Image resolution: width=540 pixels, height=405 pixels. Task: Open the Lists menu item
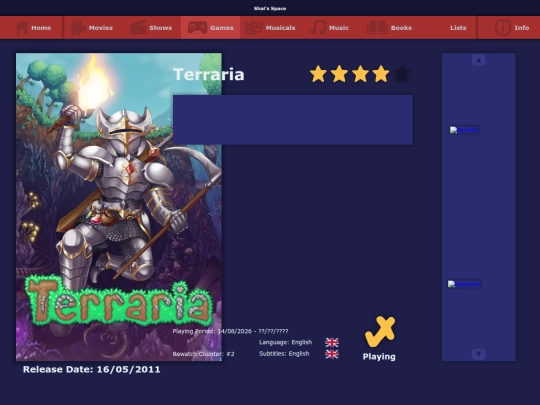click(x=458, y=28)
